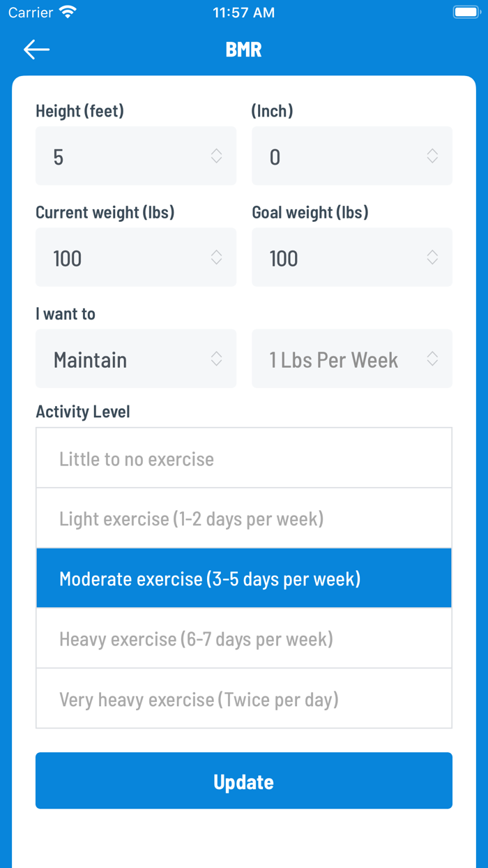Screen dimensions: 488x868
Task: Open the 1 Lbs Per Week dropdown
Action: [352, 358]
